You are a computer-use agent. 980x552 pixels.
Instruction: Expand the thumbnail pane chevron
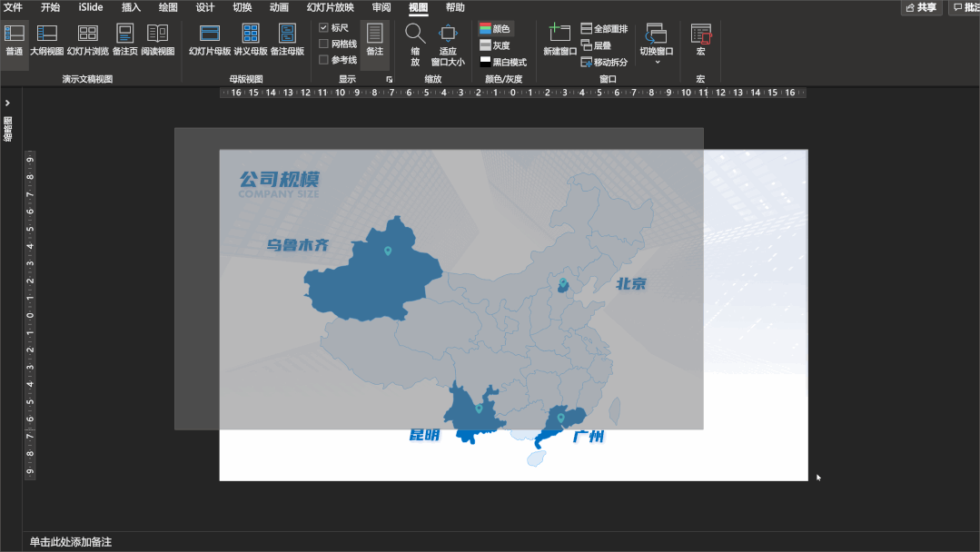click(7, 103)
